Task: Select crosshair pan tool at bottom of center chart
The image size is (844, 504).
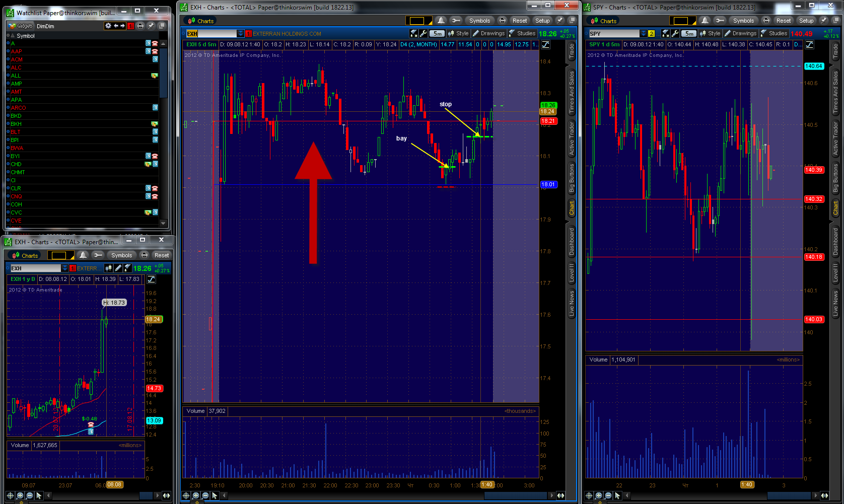Action: pos(186,495)
